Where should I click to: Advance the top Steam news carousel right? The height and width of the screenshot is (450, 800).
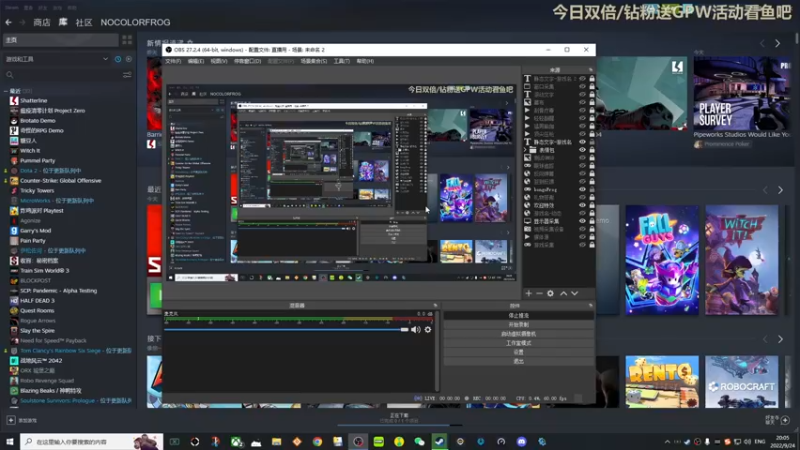pyautogui.click(x=778, y=44)
